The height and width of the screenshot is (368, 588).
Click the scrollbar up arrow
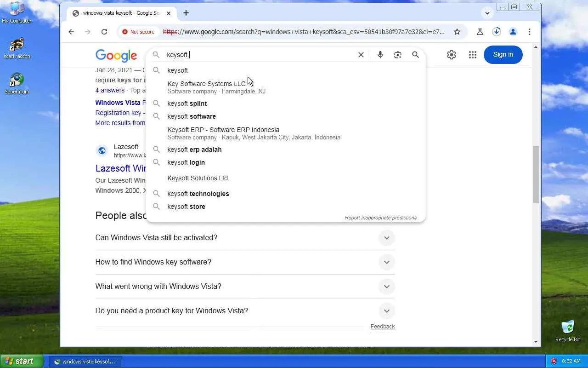coord(536,47)
